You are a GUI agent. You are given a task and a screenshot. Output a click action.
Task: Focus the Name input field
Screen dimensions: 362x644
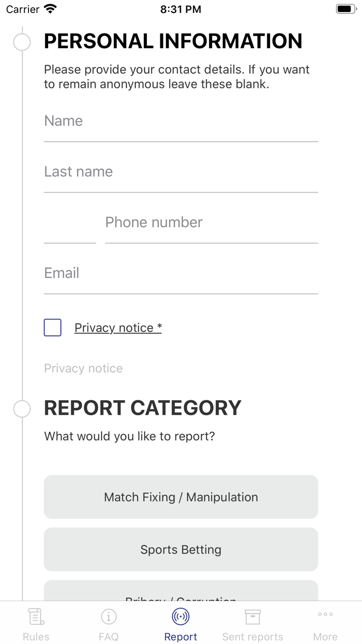click(x=181, y=124)
